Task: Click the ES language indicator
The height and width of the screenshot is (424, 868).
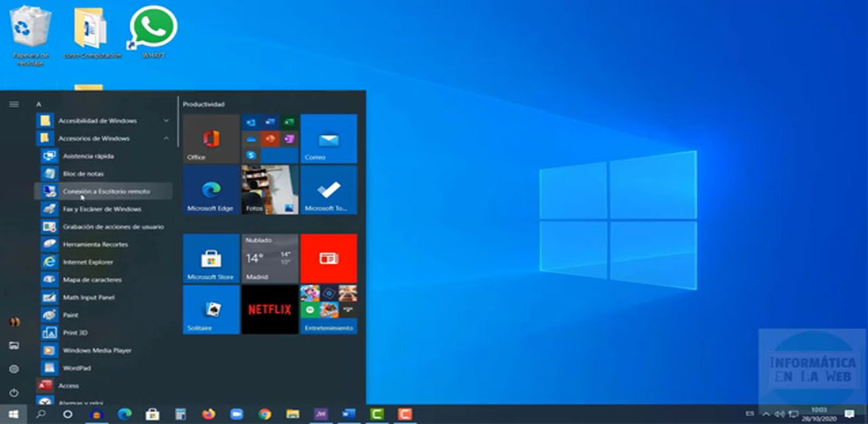Action: coord(750,414)
